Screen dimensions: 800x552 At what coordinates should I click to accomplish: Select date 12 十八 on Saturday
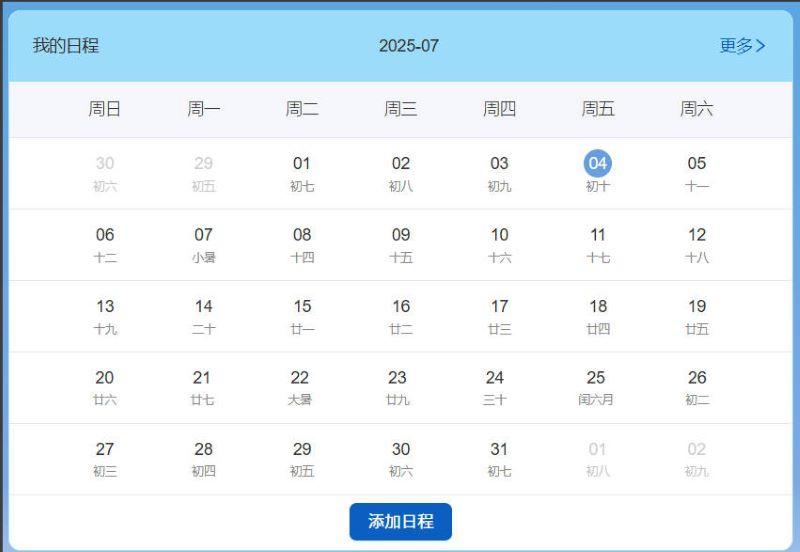tap(697, 245)
